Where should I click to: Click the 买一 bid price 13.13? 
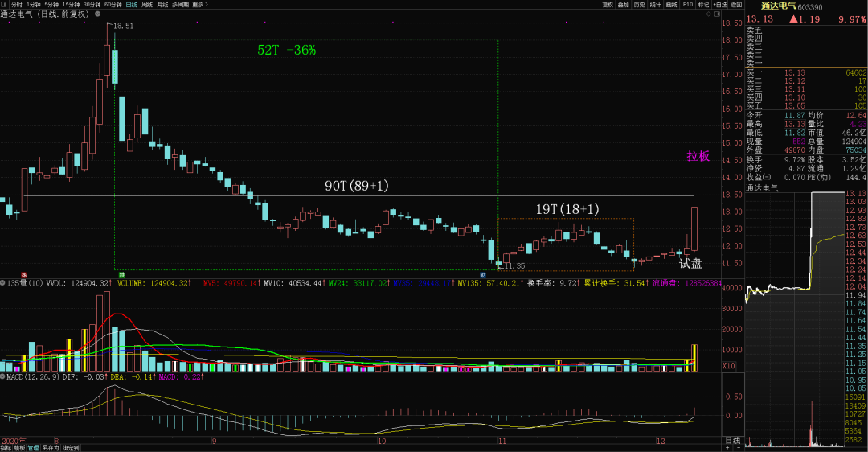pos(794,72)
